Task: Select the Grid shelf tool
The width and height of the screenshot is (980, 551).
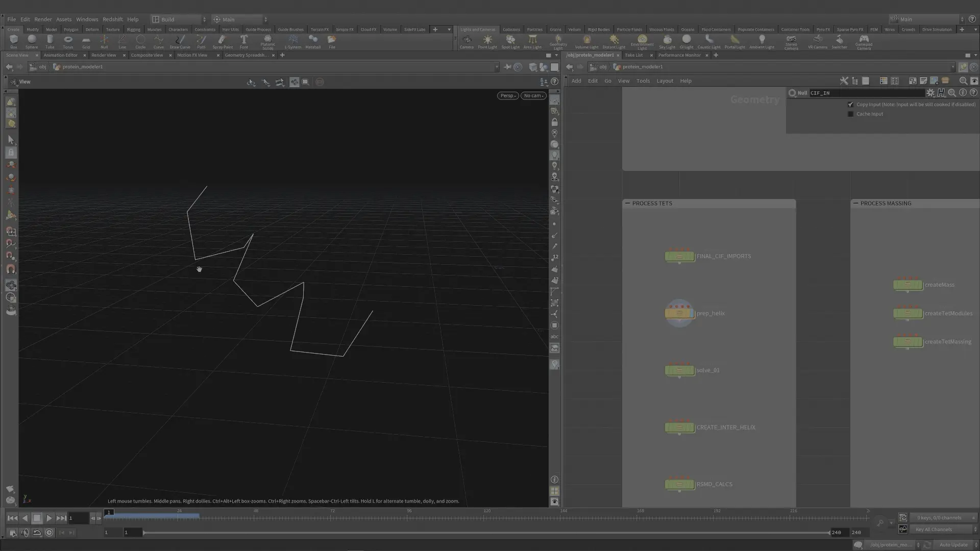Action: [x=86, y=42]
